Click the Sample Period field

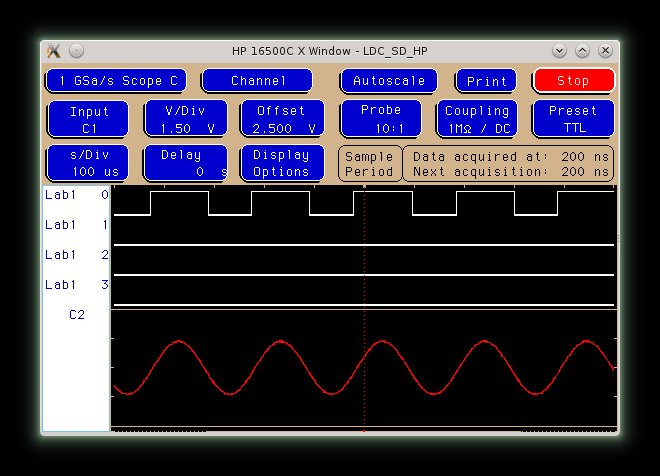(370, 164)
